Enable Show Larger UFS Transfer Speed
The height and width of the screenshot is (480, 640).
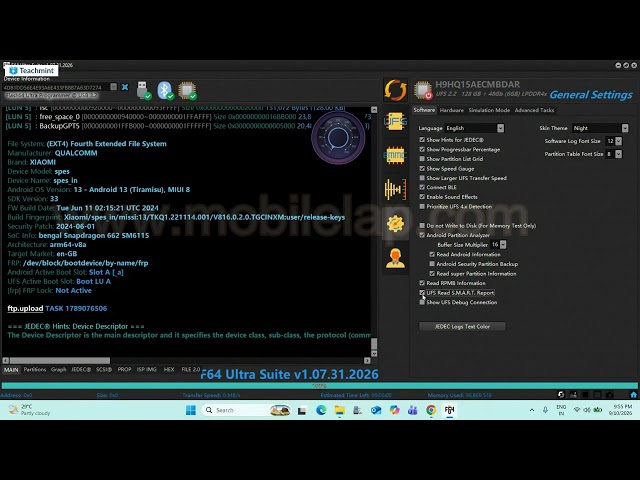coord(422,178)
